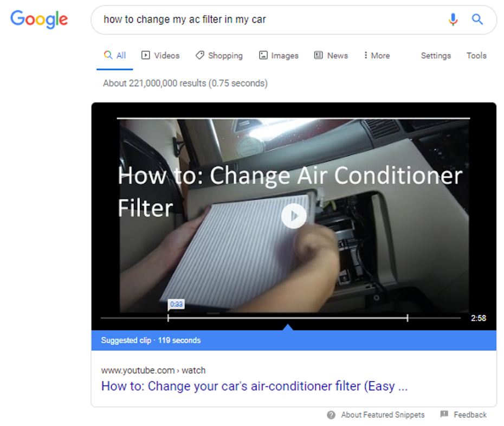Click the Shopping tag icon
This screenshot has height=426, width=504.
pyautogui.click(x=199, y=55)
